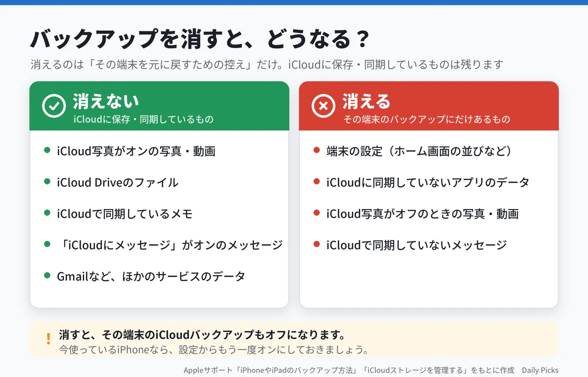
Task: Click the bold warning 消すと、その端末のiCloudバックアップもオフになります。
Action: point(202,335)
